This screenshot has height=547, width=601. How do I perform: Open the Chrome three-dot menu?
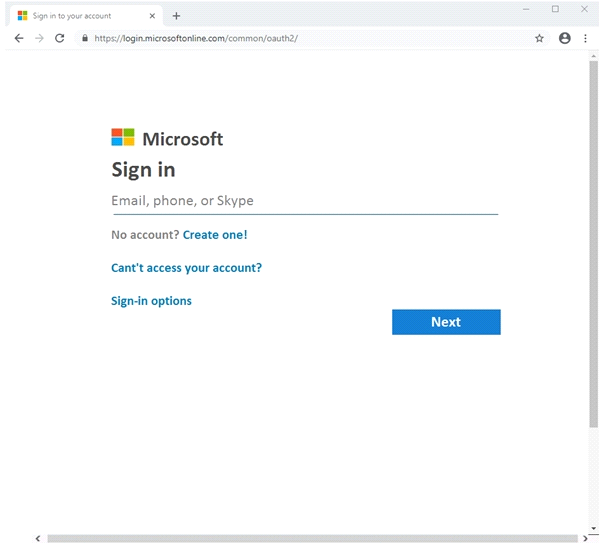click(585, 38)
